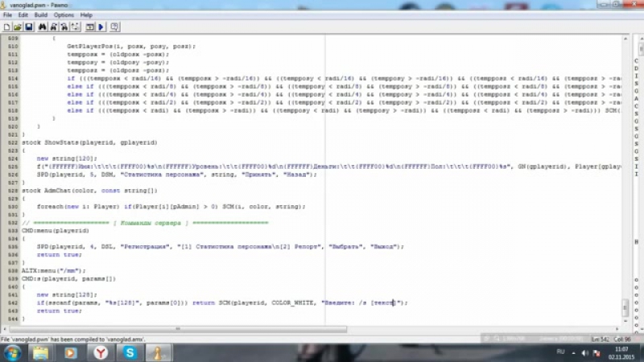Click the compiled file status message
This screenshot has width=644, height=362.
pyautogui.click(x=72, y=339)
